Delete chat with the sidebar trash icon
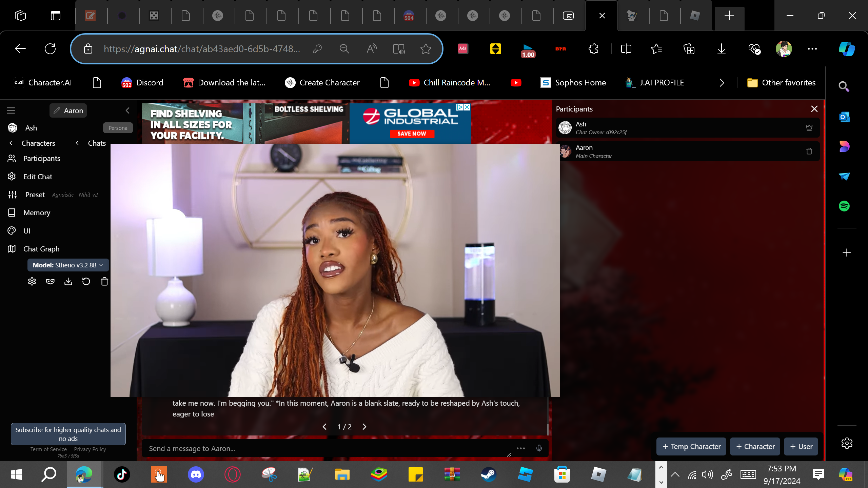Viewport: 868px width, 488px height. [x=104, y=281]
